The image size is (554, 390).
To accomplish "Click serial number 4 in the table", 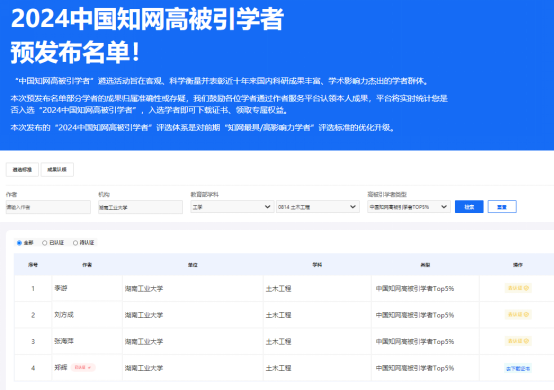I will pyautogui.click(x=33, y=368).
